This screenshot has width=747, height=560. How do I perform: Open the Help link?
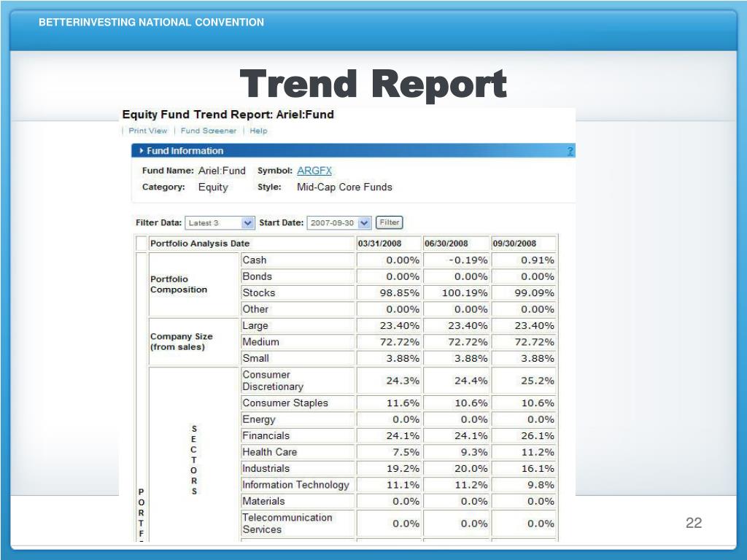coord(258,131)
